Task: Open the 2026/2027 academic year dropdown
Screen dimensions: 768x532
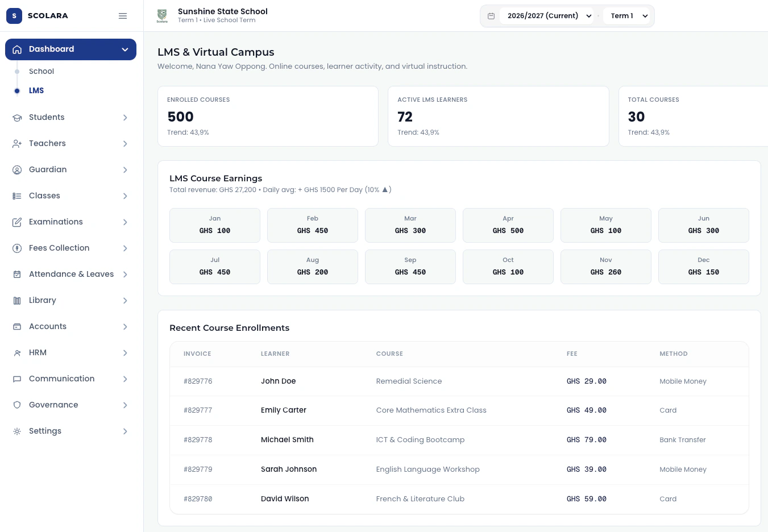Action: (548, 16)
